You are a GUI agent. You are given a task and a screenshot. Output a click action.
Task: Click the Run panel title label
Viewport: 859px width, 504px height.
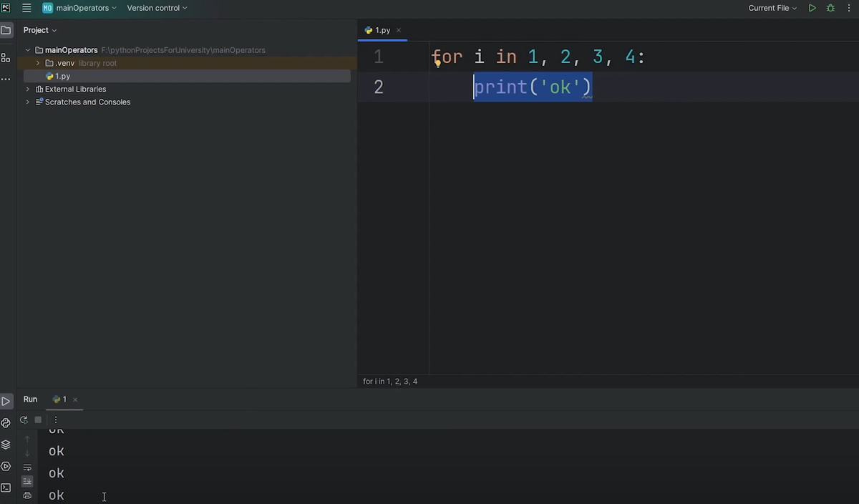tap(30, 399)
